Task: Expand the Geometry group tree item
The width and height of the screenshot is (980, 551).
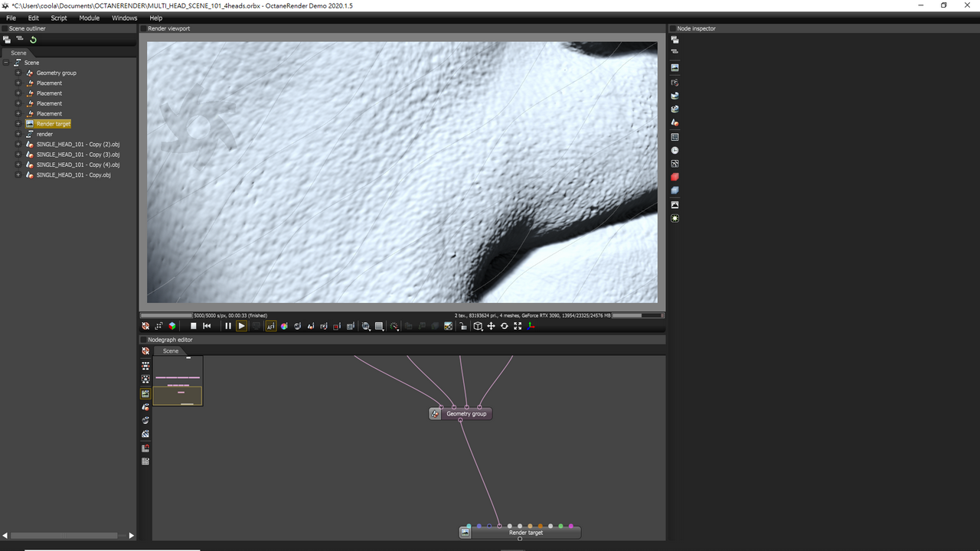Action: [18, 73]
